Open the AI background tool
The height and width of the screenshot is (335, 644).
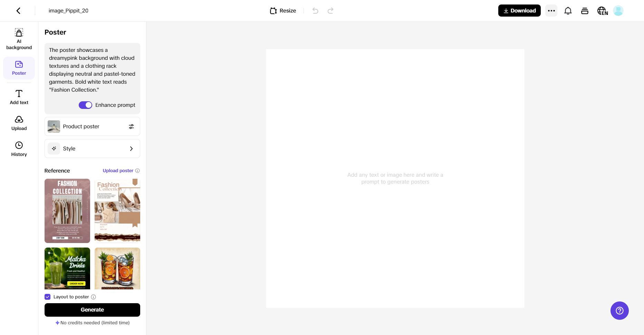tap(19, 39)
